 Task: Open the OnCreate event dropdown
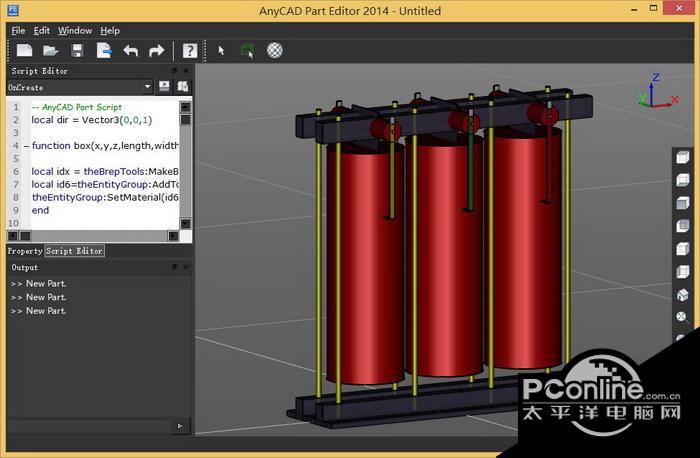[x=80, y=87]
